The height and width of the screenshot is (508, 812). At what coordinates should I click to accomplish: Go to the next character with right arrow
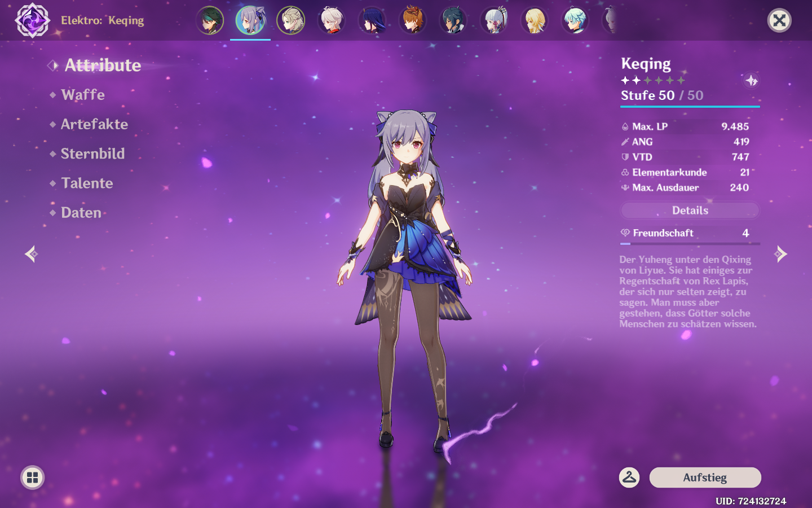pos(780,254)
